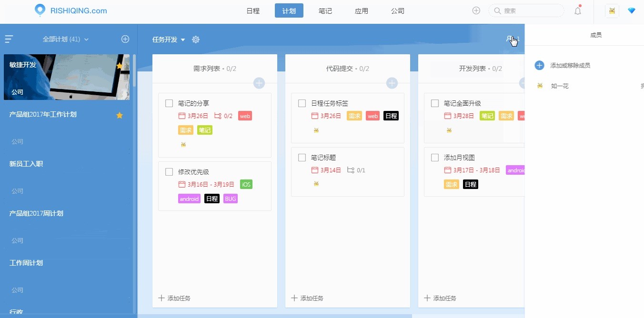The image size is (644, 318).
Task: Click the sidebar vertical scrollbar
Action: (x=134, y=71)
